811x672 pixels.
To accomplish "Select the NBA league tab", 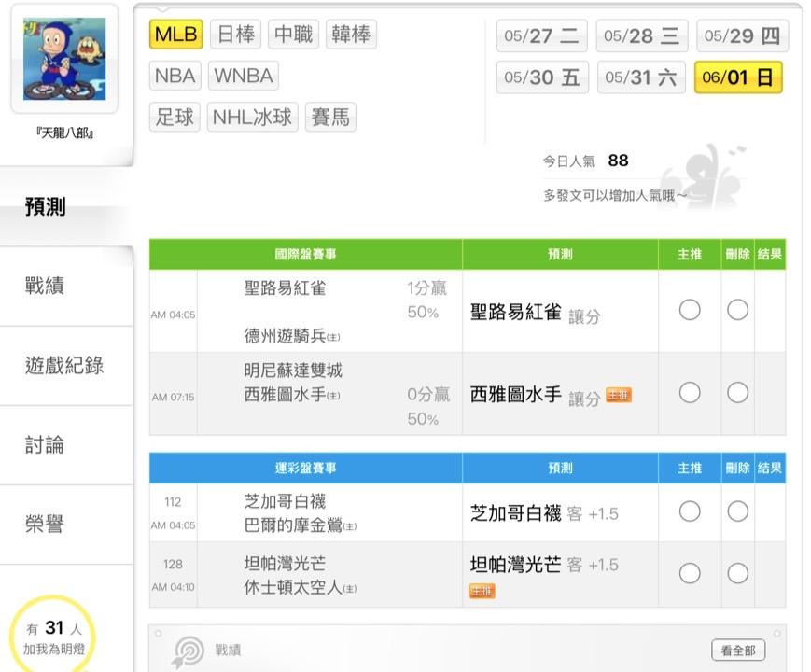I will click(175, 76).
